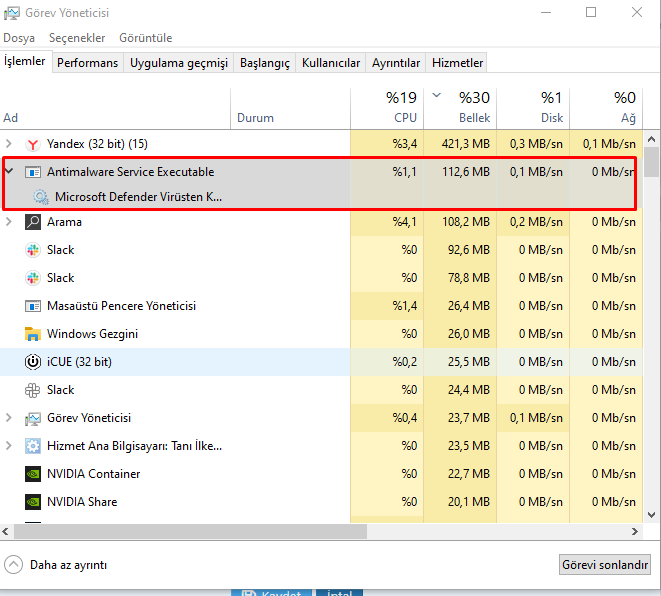Click the NVIDIA Container icon
The width and height of the screenshot is (661, 596).
33,474
